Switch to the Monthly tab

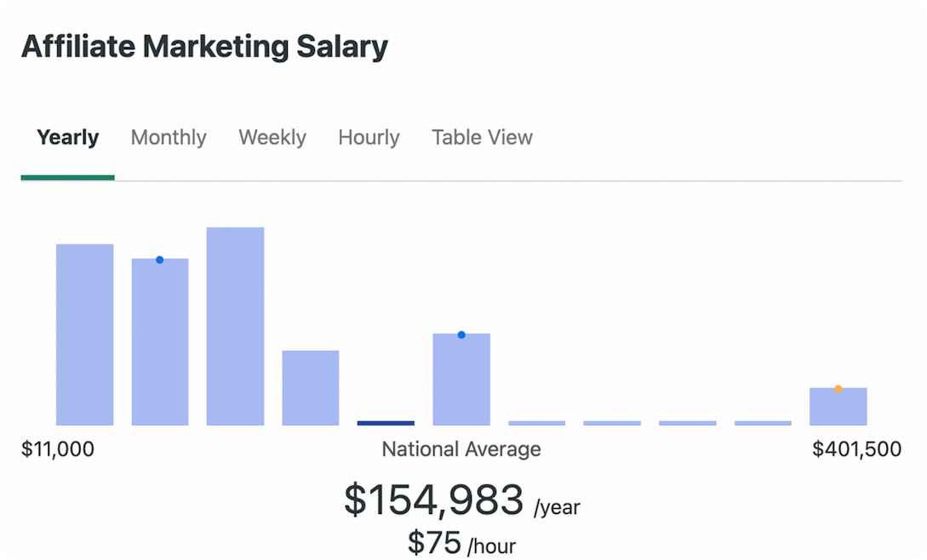coord(169,138)
